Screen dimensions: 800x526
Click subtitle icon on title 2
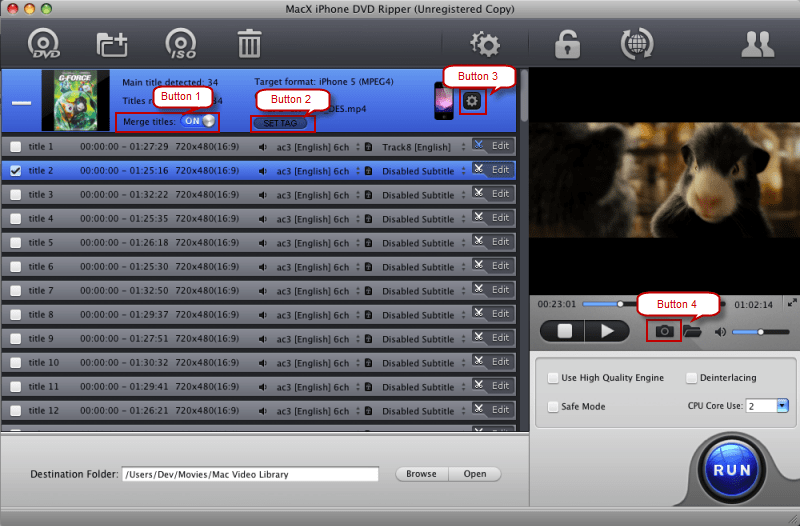coord(368,171)
